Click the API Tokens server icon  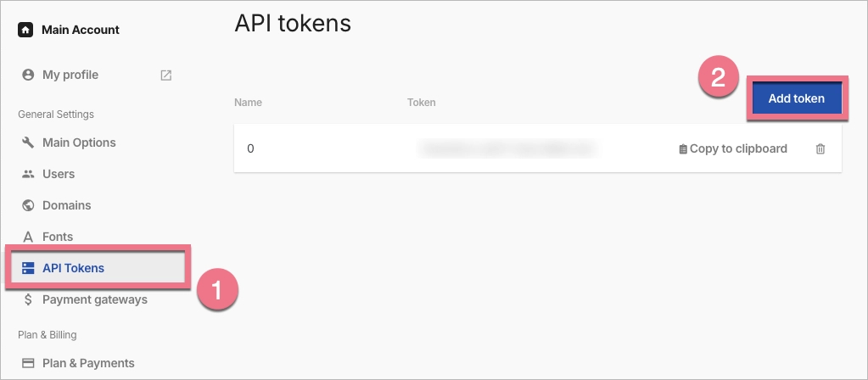(28, 268)
